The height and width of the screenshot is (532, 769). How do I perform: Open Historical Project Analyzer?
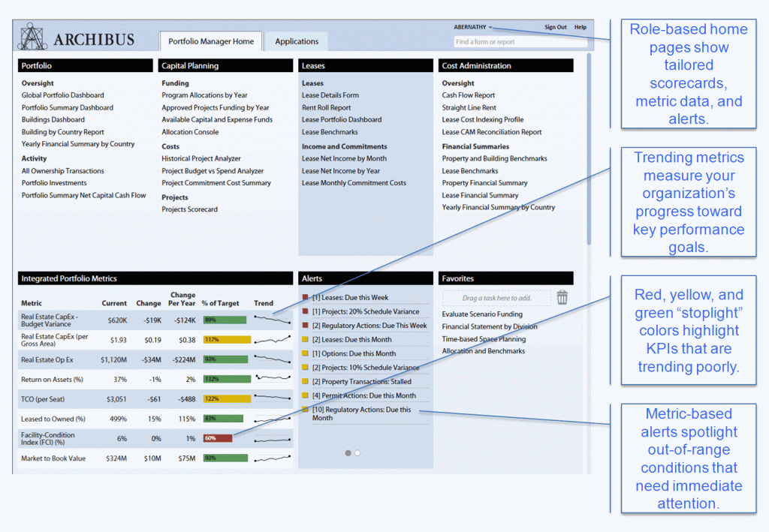201,158
